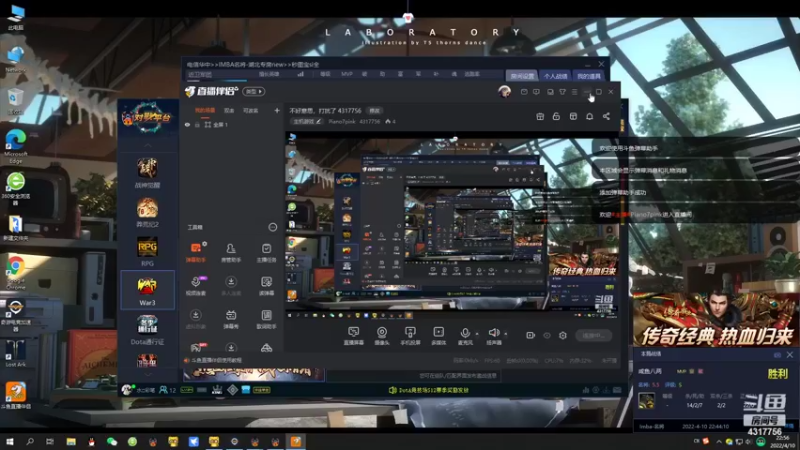Add the 直播屏幕 screen capture source
Viewport: 800px width, 450px height.
pos(353,336)
